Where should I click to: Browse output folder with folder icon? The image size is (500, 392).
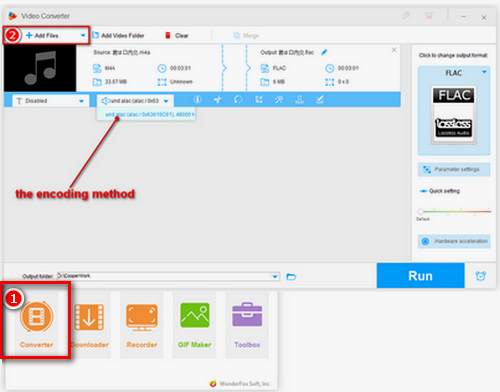(x=291, y=277)
